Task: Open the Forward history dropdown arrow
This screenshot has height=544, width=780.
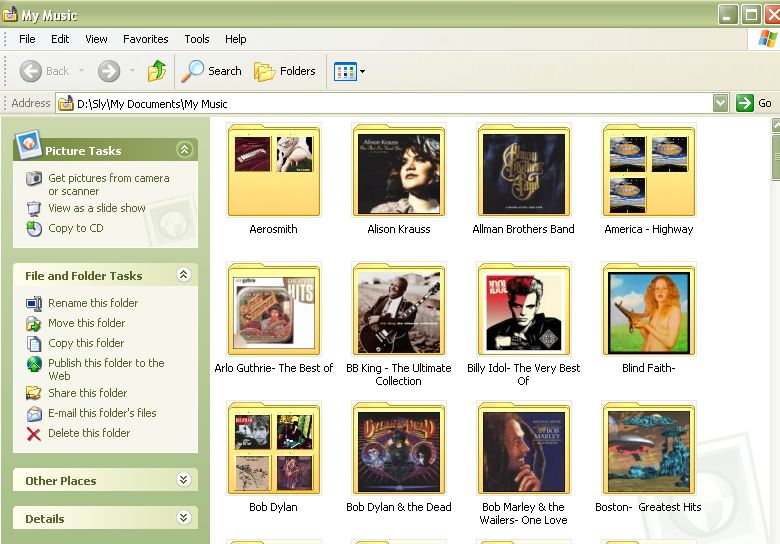Action: 132,71
